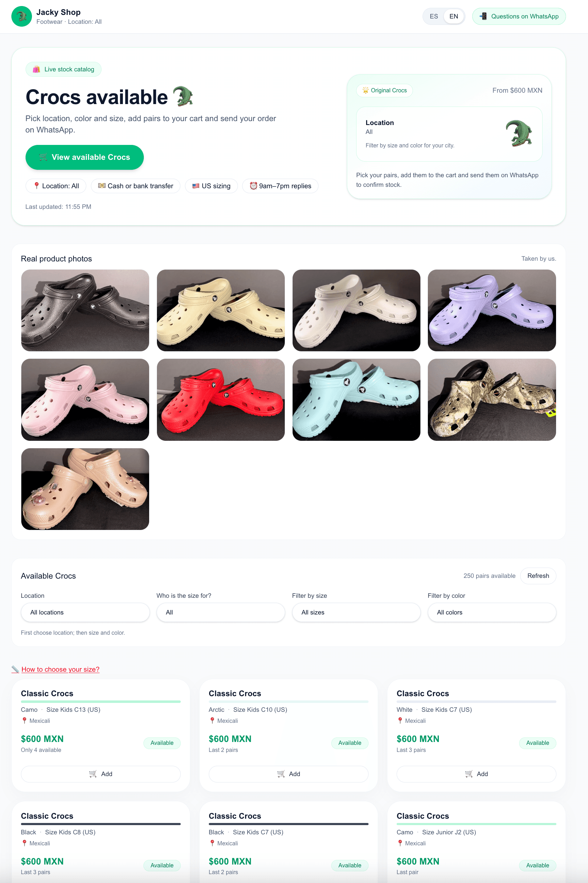The height and width of the screenshot is (883, 588).
Task: Click the Location: All chip with pin icon
Action: (x=56, y=186)
